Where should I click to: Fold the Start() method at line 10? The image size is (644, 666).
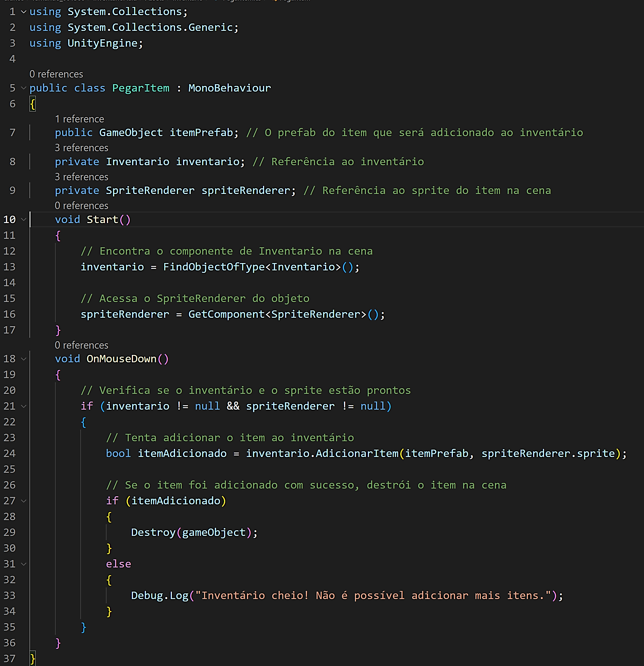[24, 220]
